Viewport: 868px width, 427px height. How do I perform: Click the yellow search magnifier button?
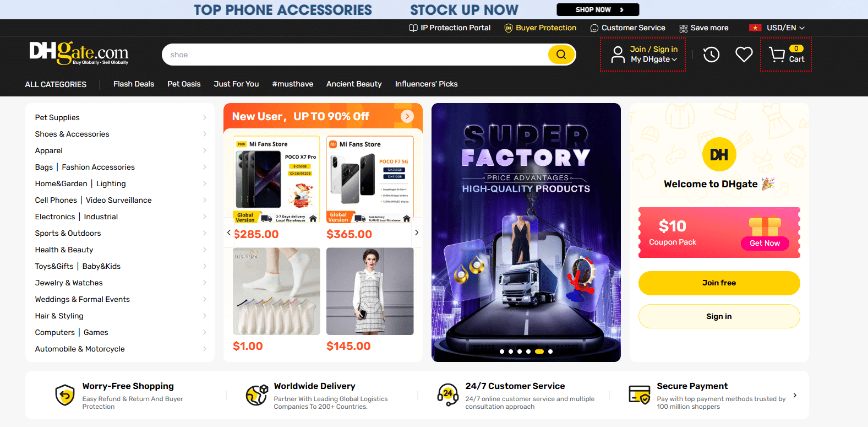click(561, 55)
